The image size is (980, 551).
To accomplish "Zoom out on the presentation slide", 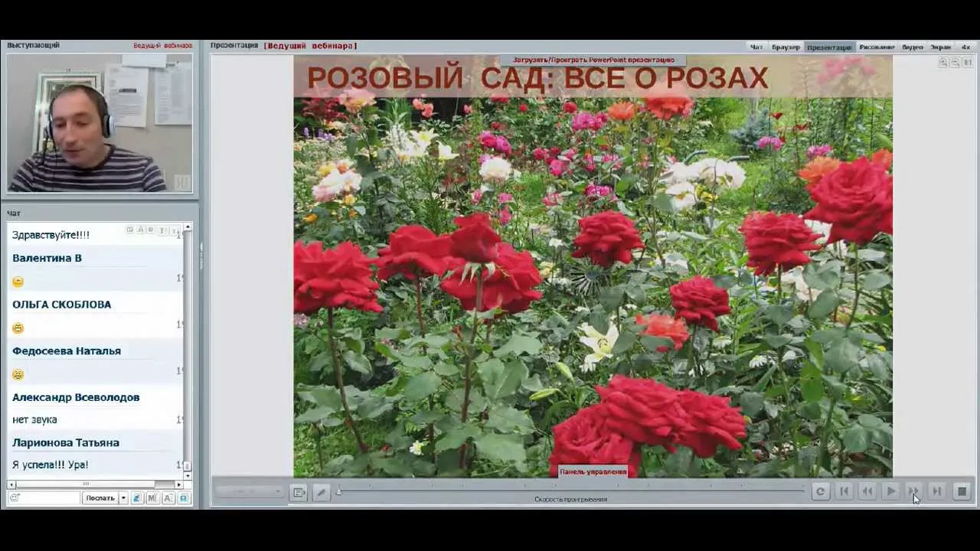I will 954,63.
